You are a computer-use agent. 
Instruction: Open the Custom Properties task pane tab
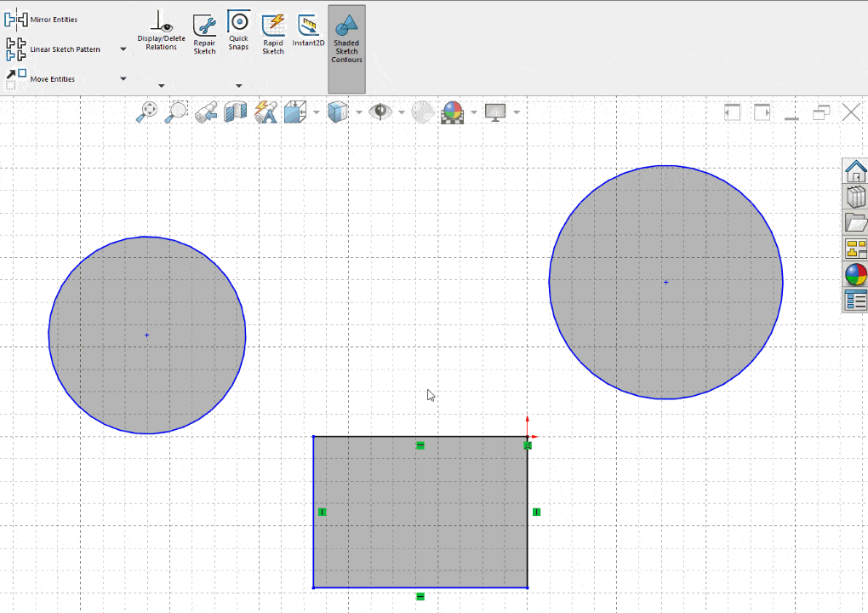[855, 300]
